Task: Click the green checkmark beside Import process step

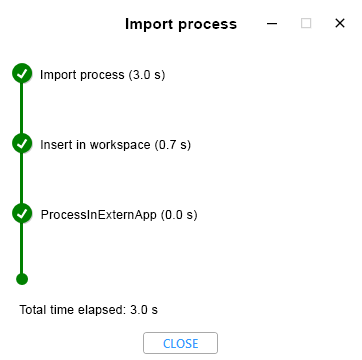Action: pos(22,73)
